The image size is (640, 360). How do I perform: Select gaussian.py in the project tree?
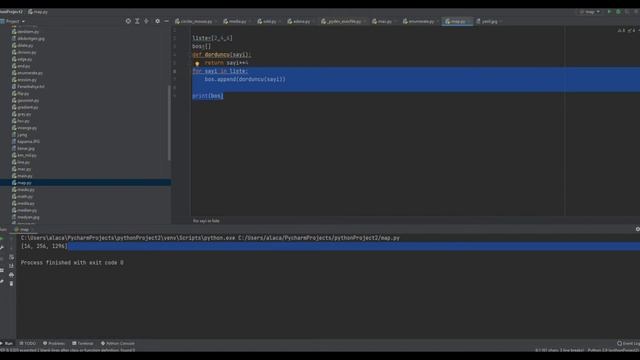coord(25,100)
